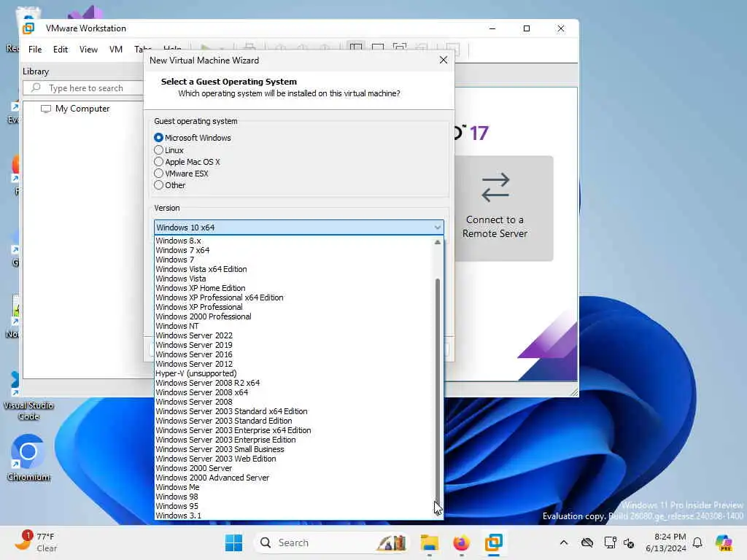Click the network display tray icon
747x560 pixels.
click(609, 542)
